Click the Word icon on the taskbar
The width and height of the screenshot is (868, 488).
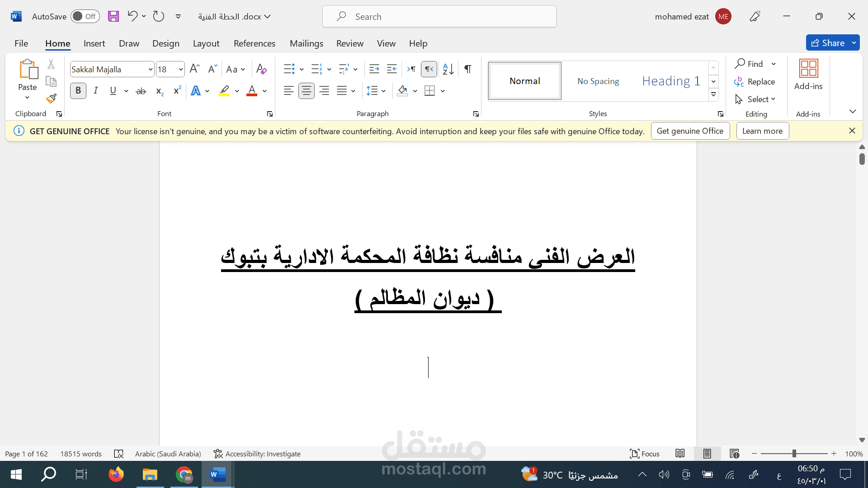[x=217, y=474]
